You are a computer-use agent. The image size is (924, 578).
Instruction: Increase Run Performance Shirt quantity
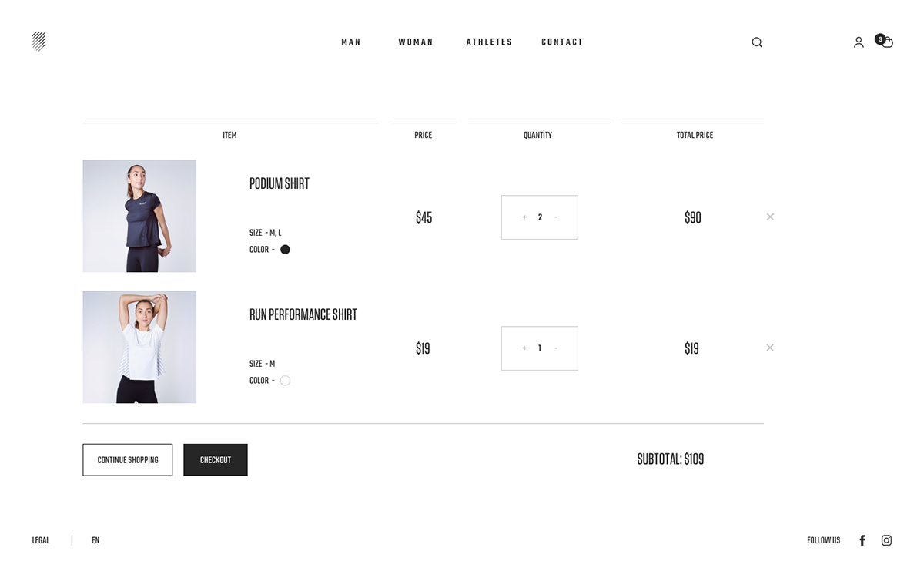tap(524, 348)
